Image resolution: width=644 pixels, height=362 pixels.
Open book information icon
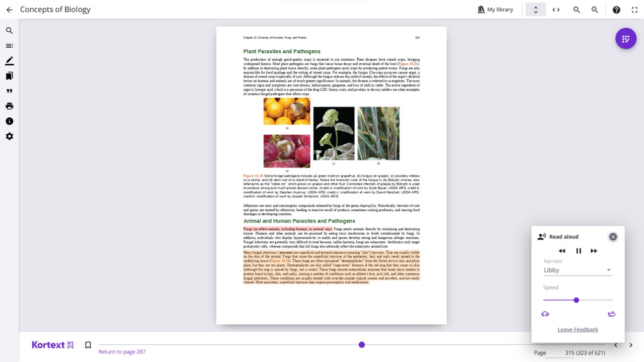[x=9, y=121]
